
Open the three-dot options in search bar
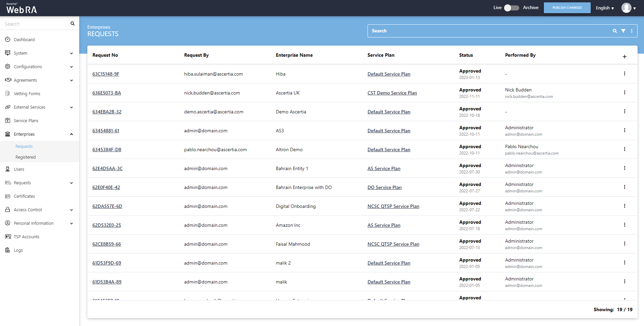pos(632,31)
